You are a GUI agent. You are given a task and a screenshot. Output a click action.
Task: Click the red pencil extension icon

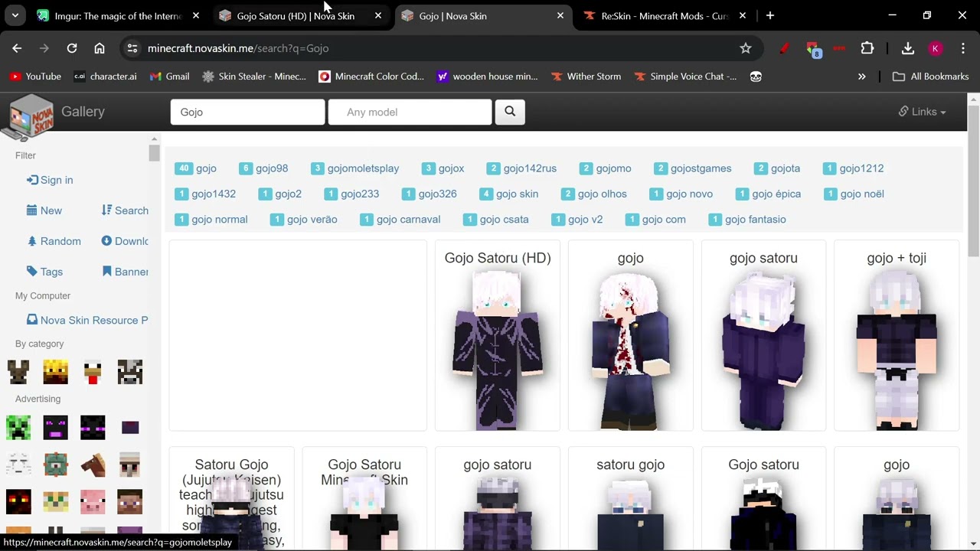coord(784,48)
